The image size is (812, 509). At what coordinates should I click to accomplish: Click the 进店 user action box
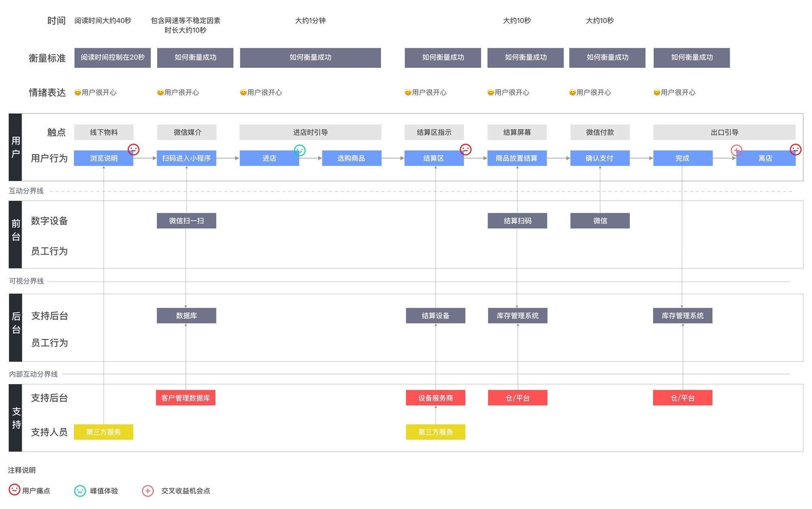coord(269,158)
